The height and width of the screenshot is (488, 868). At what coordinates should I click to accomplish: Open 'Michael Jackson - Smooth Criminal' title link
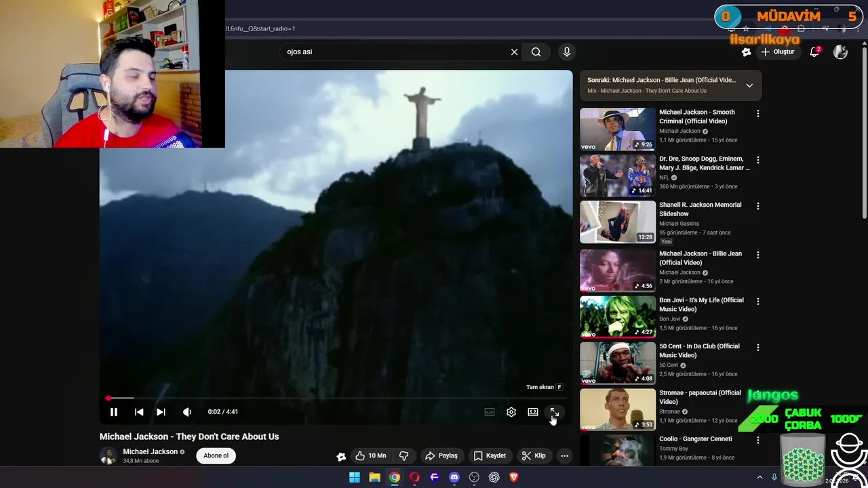point(697,117)
